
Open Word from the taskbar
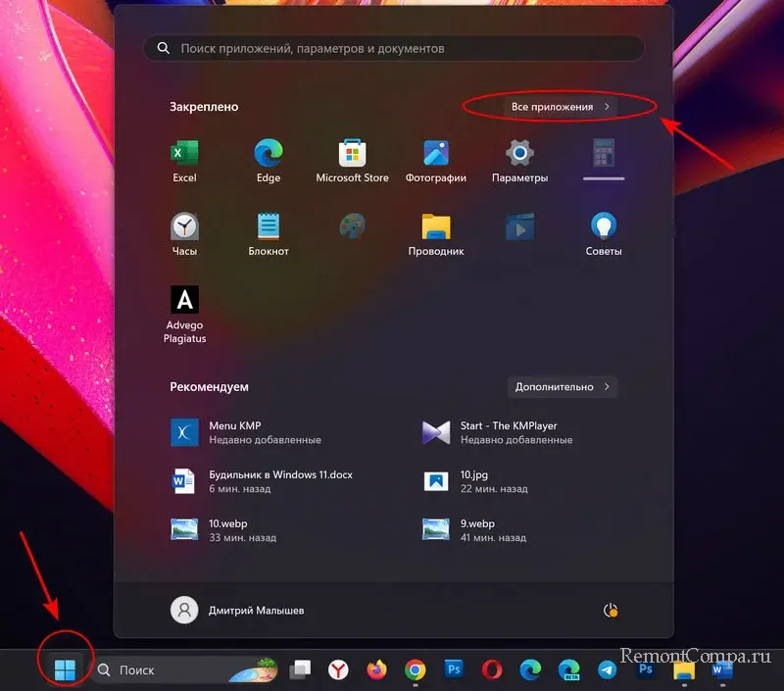coord(722,670)
